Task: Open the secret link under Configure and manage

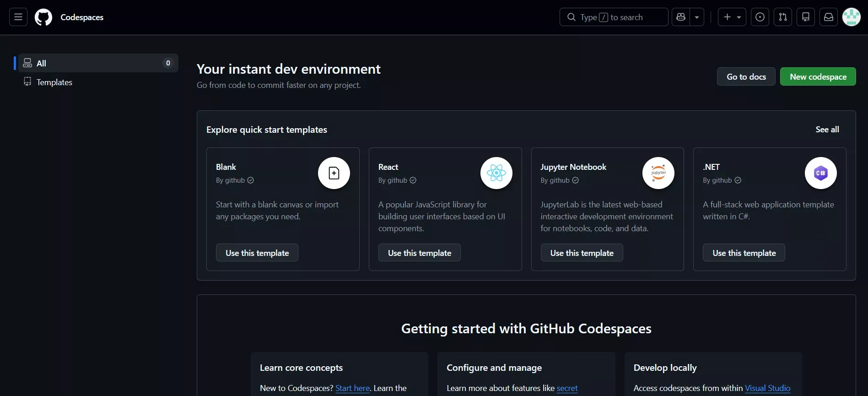Action: [567, 388]
